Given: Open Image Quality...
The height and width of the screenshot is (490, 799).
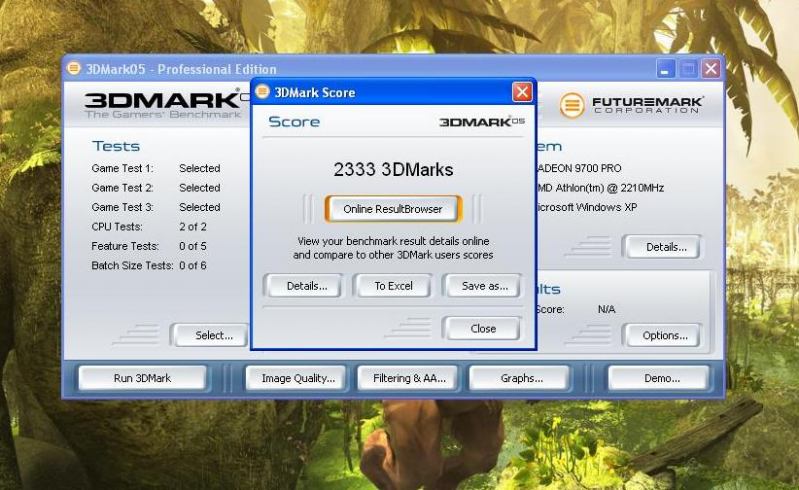Looking at the screenshot, I should tap(298, 378).
